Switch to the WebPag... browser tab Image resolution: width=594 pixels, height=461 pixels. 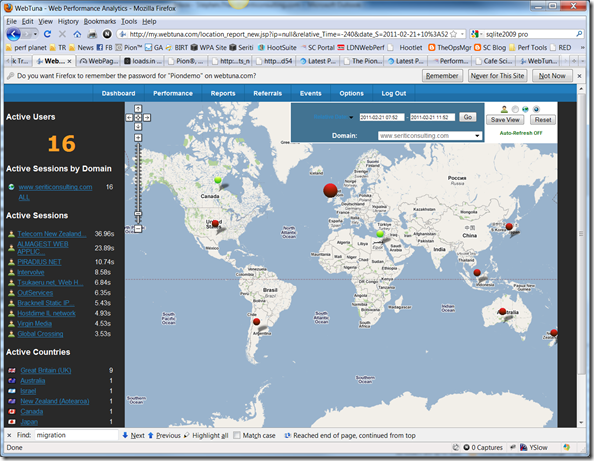point(98,61)
